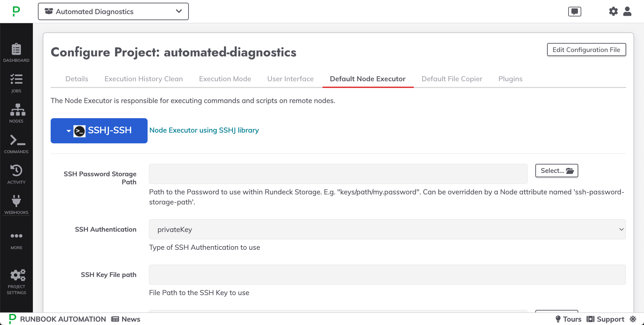Open the SSH Authentication dropdown

(387, 229)
